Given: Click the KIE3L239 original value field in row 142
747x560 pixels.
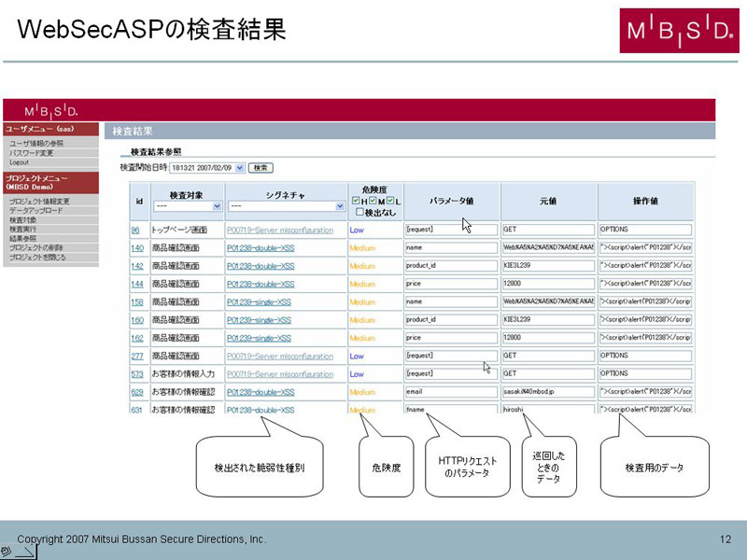Looking at the screenshot, I should [x=548, y=266].
